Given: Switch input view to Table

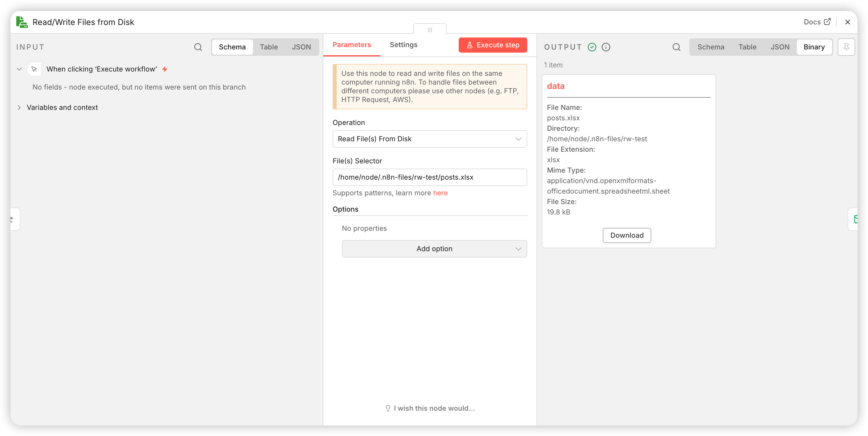Looking at the screenshot, I should (268, 47).
